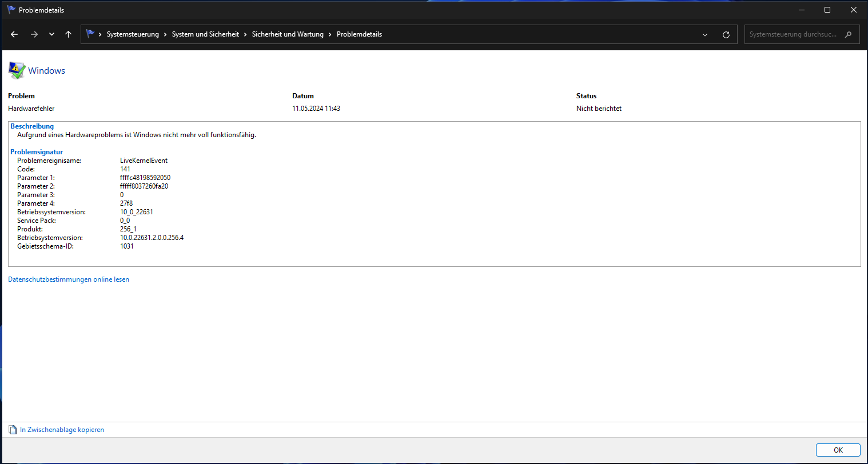Select the value 10_0_22631
The image size is (868, 464).
coord(137,212)
